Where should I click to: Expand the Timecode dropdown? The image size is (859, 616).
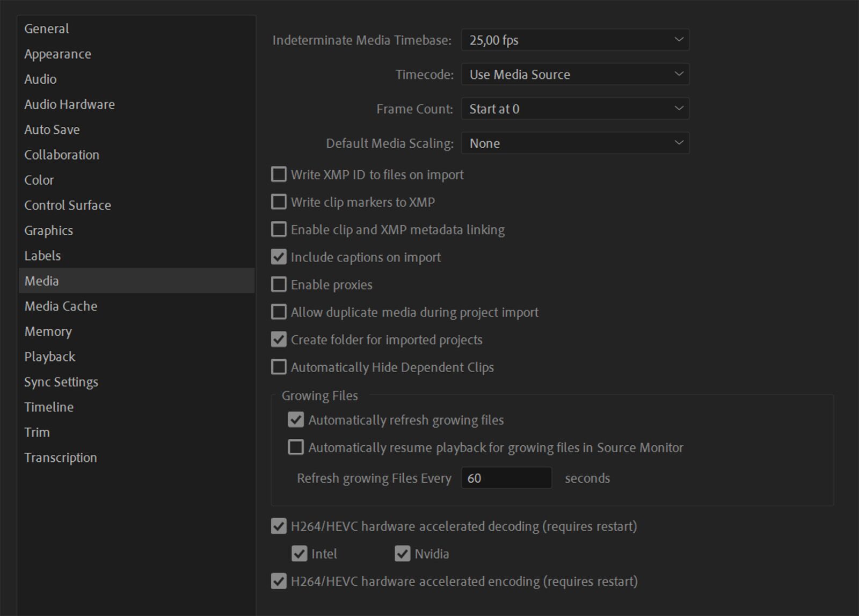click(575, 75)
